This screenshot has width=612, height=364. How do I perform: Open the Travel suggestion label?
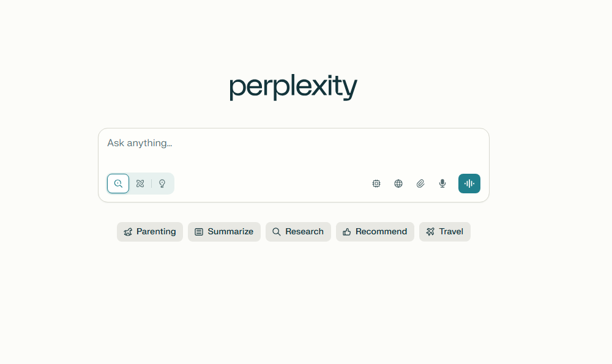451,232
